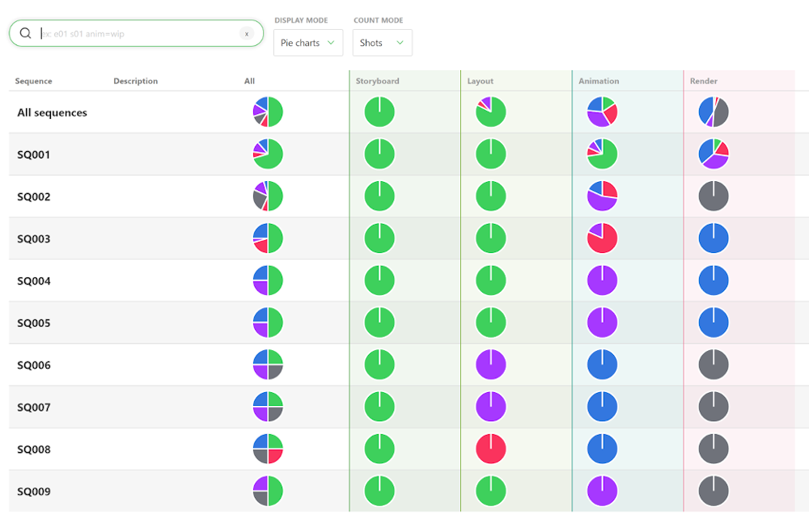Select the All sequences row label
Viewport: 809px width, 532px height.
(x=53, y=112)
